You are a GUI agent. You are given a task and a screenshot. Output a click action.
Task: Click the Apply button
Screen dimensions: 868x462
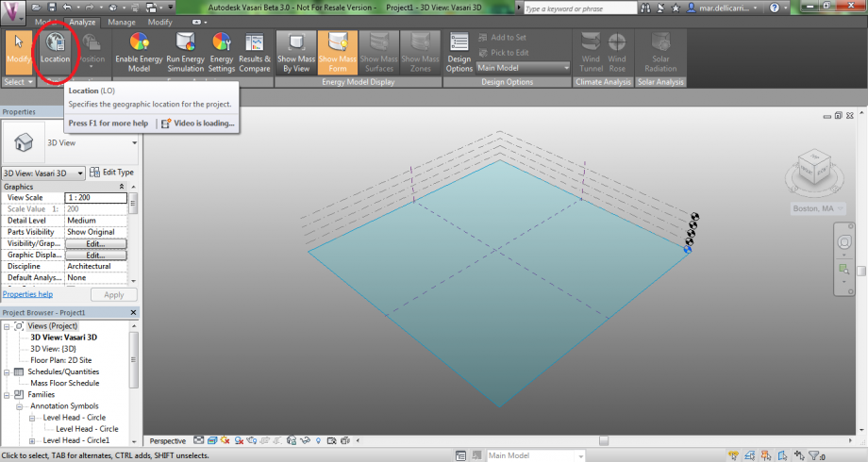(113, 295)
